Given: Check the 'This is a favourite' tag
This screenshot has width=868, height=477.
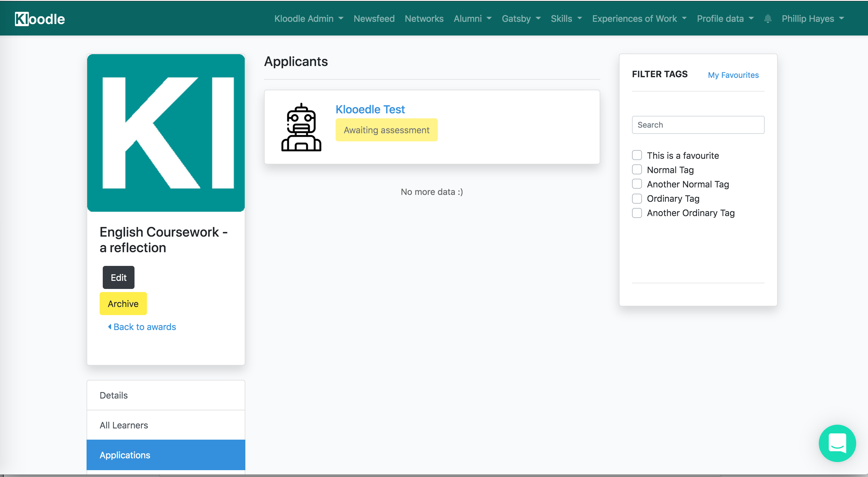Looking at the screenshot, I should (x=637, y=155).
